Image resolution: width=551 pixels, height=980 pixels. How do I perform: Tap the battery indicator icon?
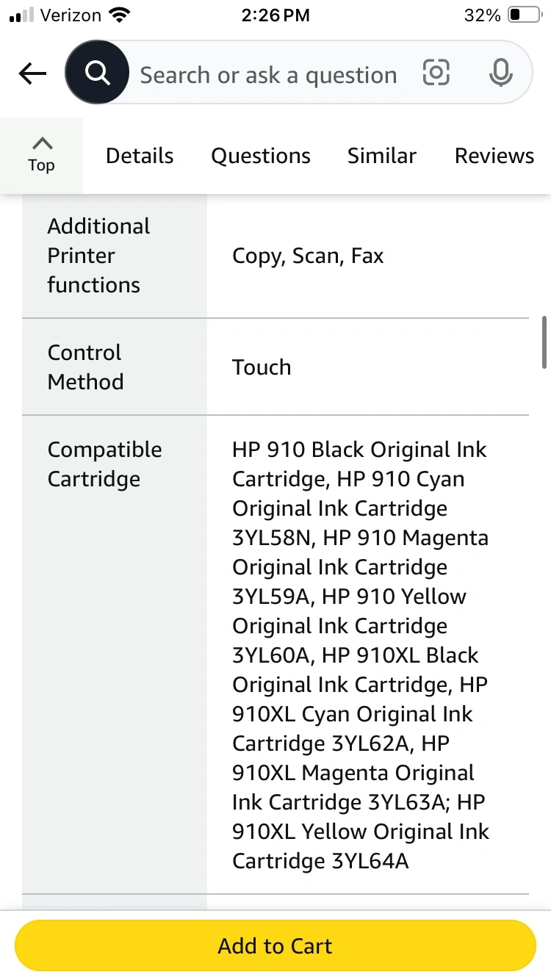[524, 15]
